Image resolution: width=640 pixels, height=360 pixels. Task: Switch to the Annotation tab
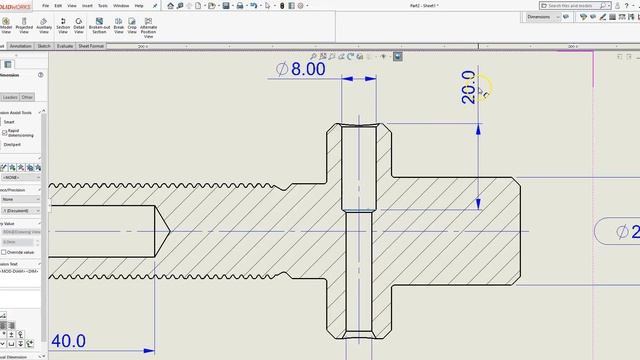20,46
